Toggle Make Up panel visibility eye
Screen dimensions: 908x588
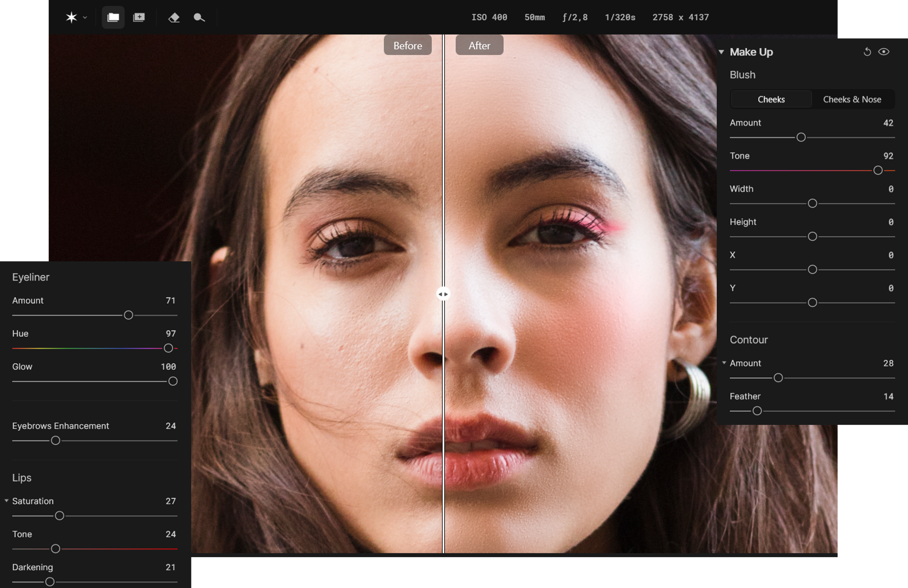(884, 51)
